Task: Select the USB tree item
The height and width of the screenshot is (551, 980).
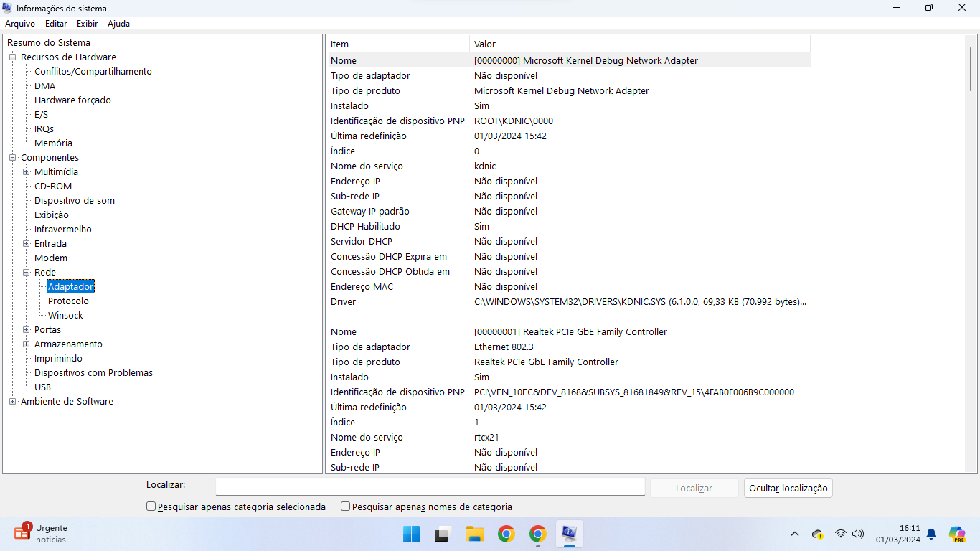Action: point(42,387)
